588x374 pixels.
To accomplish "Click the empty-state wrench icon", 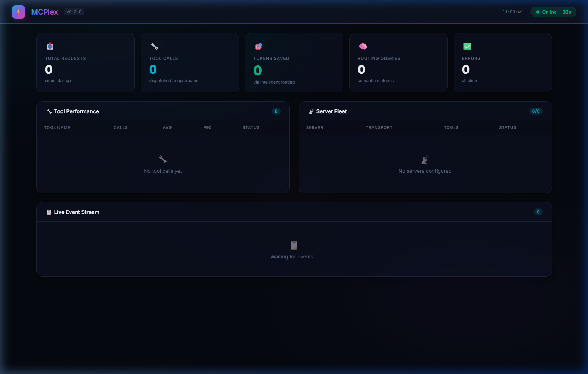I will coord(163,159).
